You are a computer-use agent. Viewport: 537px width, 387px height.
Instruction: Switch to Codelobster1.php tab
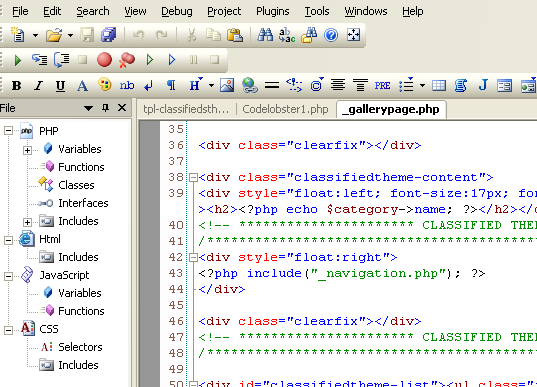[285, 109]
